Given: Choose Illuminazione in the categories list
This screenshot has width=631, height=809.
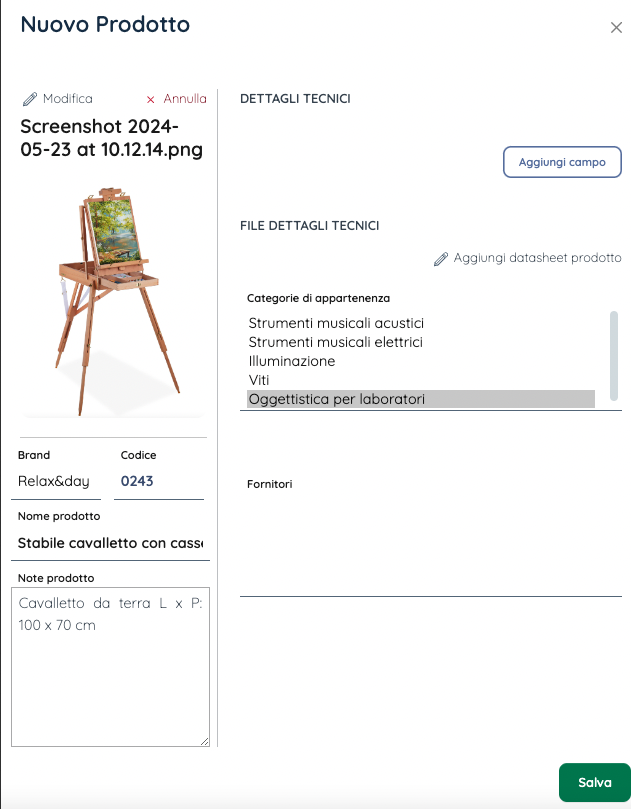Looking at the screenshot, I should tap(291, 361).
